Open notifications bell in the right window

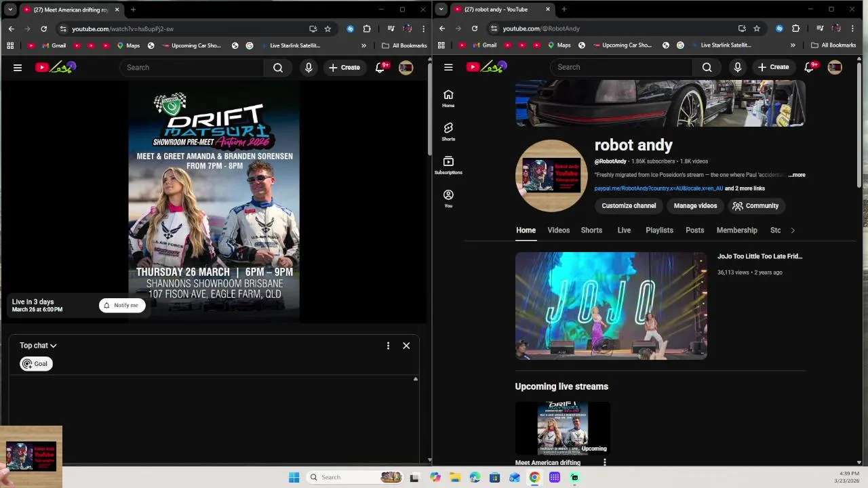tap(810, 67)
